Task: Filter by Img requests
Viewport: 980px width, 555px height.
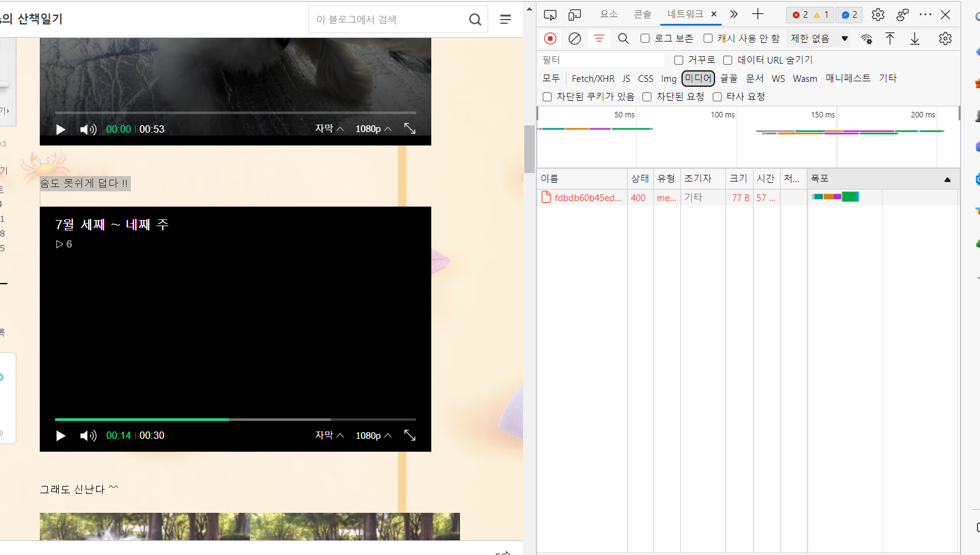Action: pos(669,78)
